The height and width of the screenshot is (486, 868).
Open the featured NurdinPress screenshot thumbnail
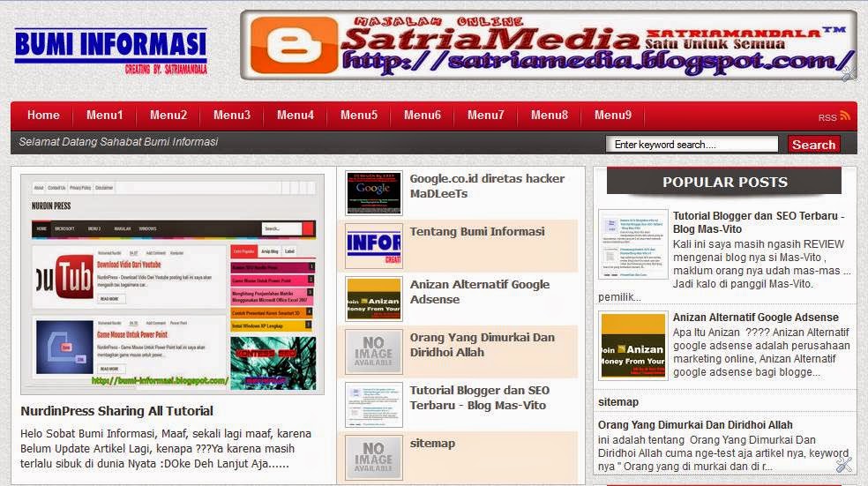point(172,285)
